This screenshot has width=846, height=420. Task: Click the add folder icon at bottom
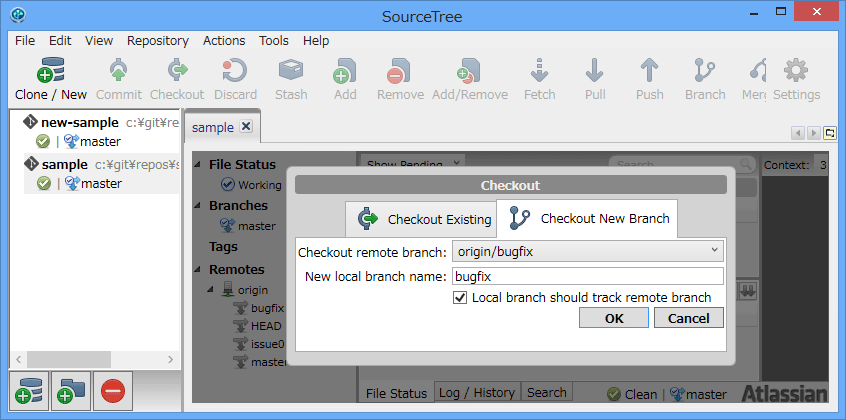click(x=71, y=391)
